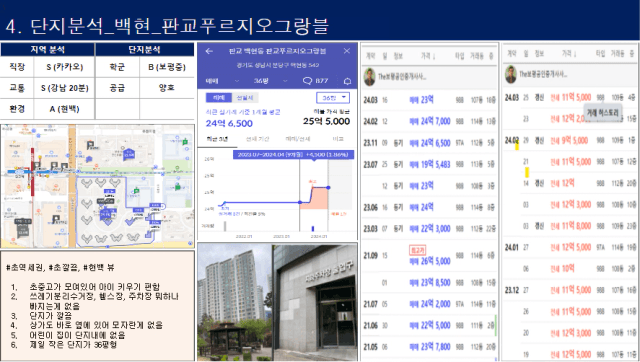640x362 pixels.
Task: Select the 매매 segment of the price toggle
Action: click(219, 98)
